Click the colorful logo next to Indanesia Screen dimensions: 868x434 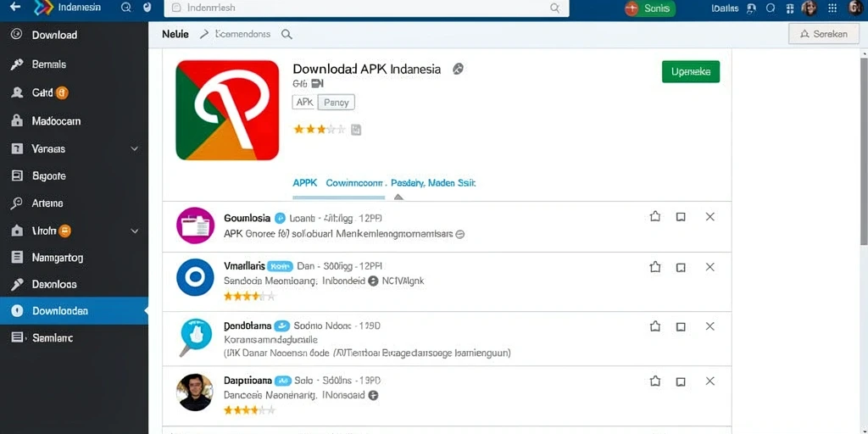click(x=44, y=8)
